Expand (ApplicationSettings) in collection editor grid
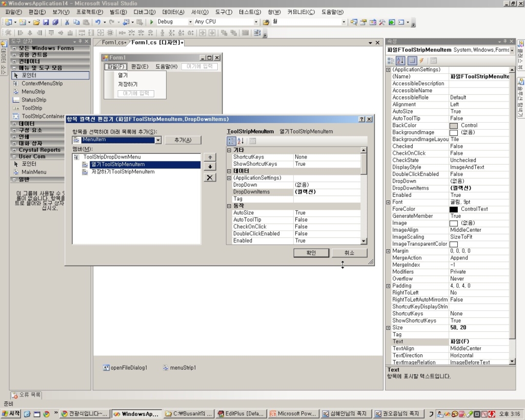Viewport: 525px width, 420px height. [229, 178]
